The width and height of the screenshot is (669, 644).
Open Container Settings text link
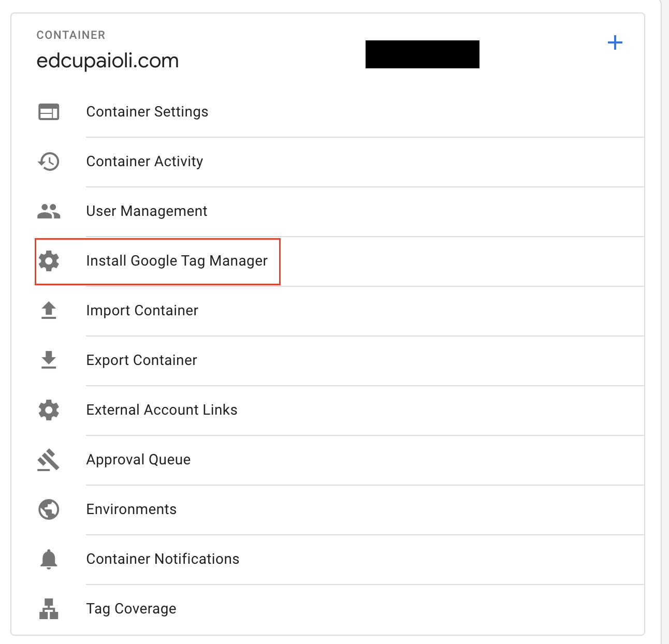pyautogui.click(x=147, y=112)
